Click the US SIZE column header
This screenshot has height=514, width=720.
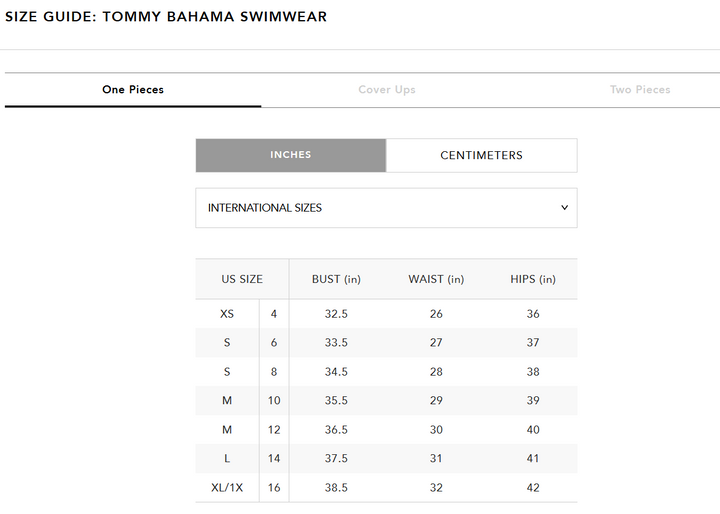242,279
